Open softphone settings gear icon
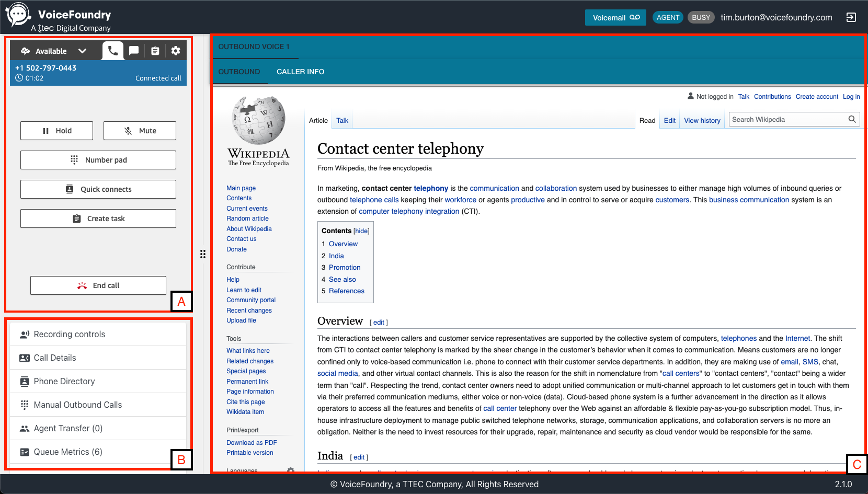868x494 pixels. point(176,51)
